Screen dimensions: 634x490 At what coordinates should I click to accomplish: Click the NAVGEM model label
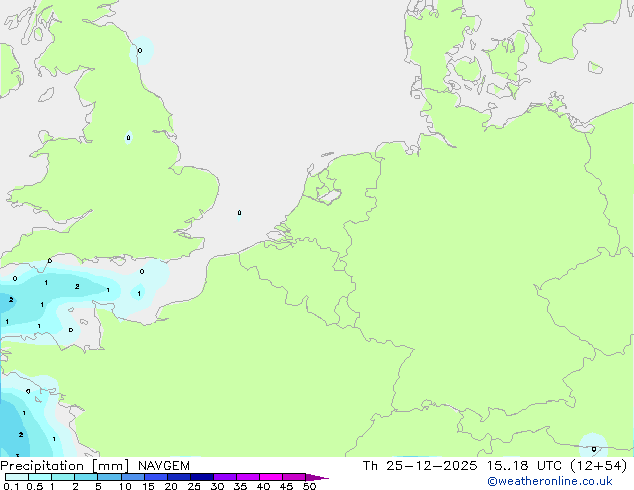point(164,466)
